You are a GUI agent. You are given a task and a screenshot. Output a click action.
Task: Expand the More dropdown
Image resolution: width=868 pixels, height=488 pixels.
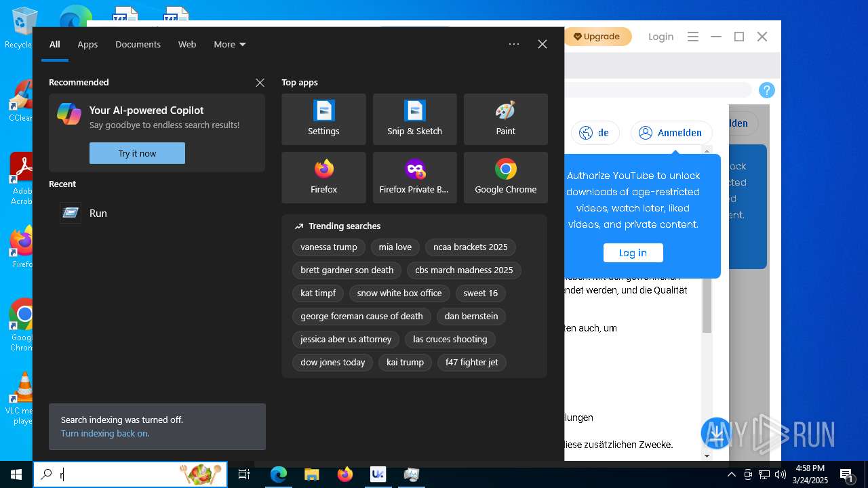230,44
